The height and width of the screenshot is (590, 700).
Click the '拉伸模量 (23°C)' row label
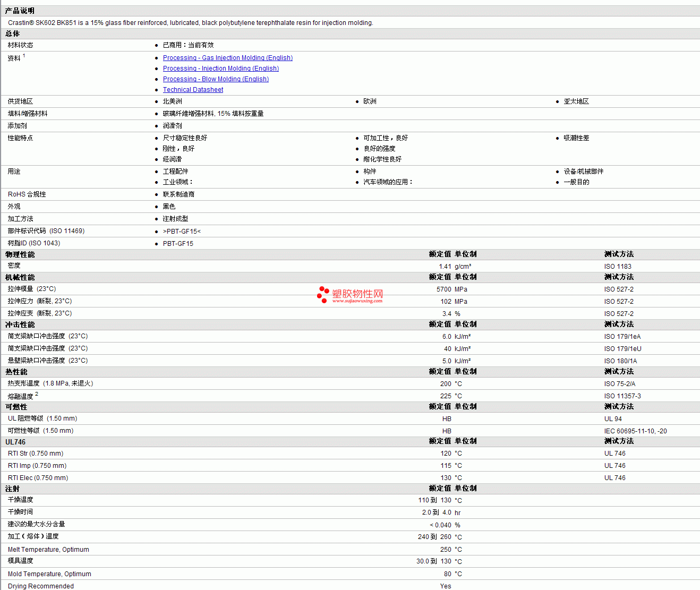click(x=32, y=289)
